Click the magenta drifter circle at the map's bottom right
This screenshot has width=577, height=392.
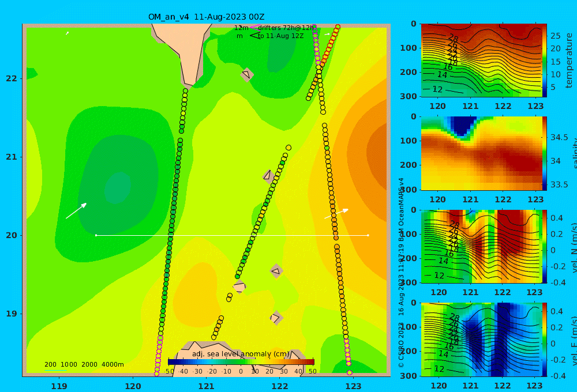[x=350, y=372]
